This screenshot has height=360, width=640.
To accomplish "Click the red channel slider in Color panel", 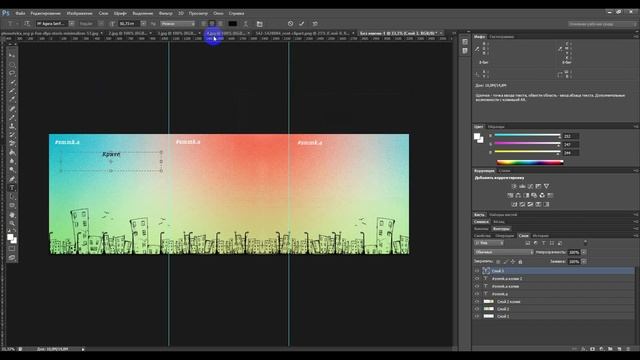I will coord(527,136).
